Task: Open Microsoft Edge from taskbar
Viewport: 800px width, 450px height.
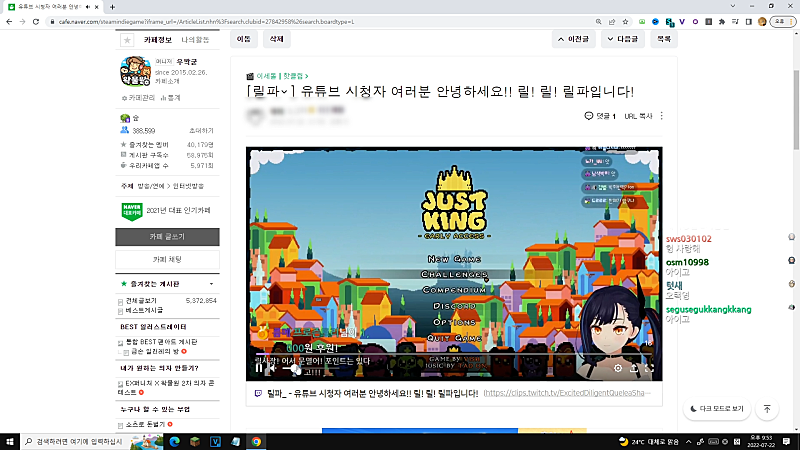Action: [x=174, y=441]
